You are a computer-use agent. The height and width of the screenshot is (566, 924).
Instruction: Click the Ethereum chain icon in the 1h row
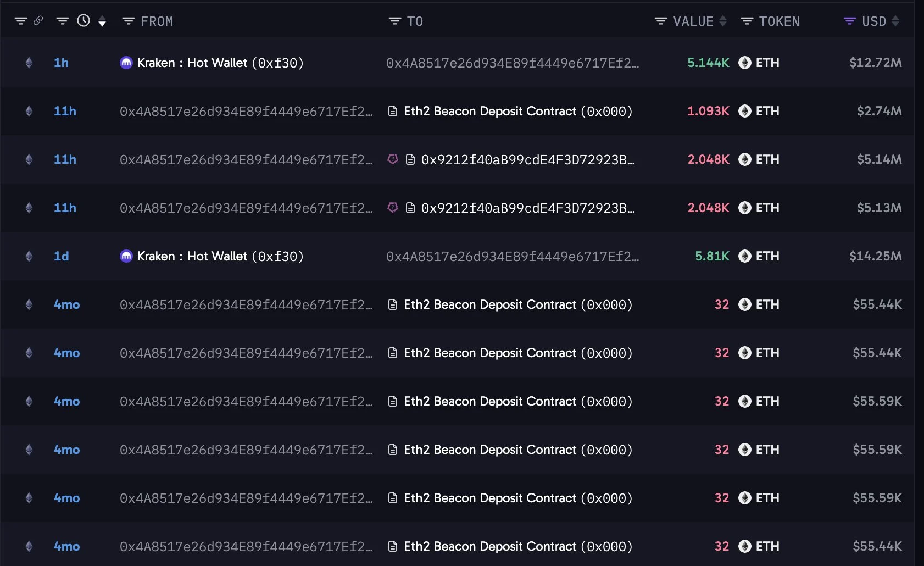[29, 63]
